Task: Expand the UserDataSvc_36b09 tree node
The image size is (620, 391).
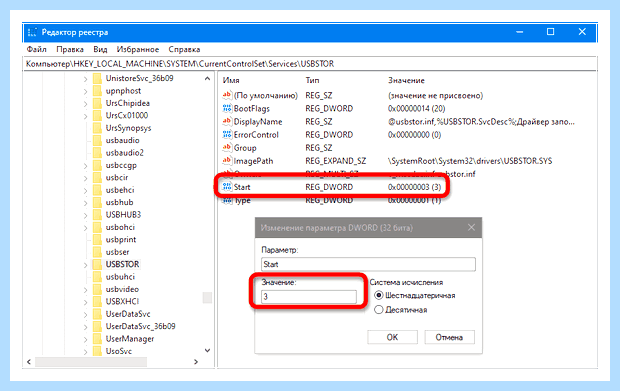Action: [85, 327]
